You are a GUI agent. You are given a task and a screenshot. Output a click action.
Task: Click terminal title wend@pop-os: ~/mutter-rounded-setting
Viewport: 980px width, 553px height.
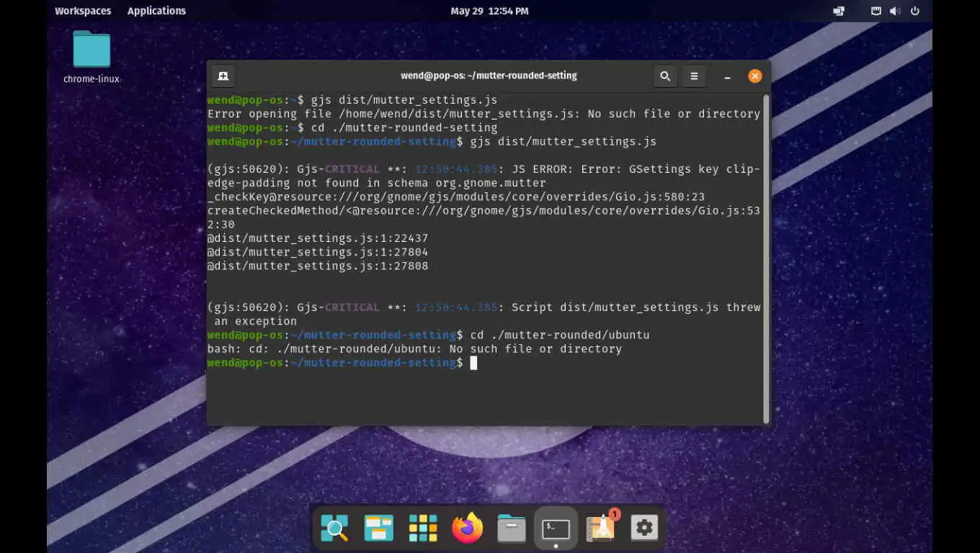click(x=489, y=76)
